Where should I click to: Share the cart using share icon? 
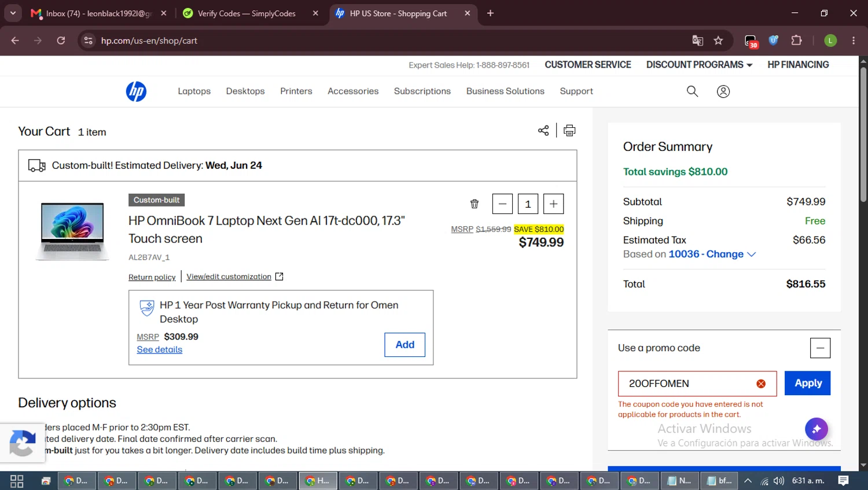(x=543, y=130)
